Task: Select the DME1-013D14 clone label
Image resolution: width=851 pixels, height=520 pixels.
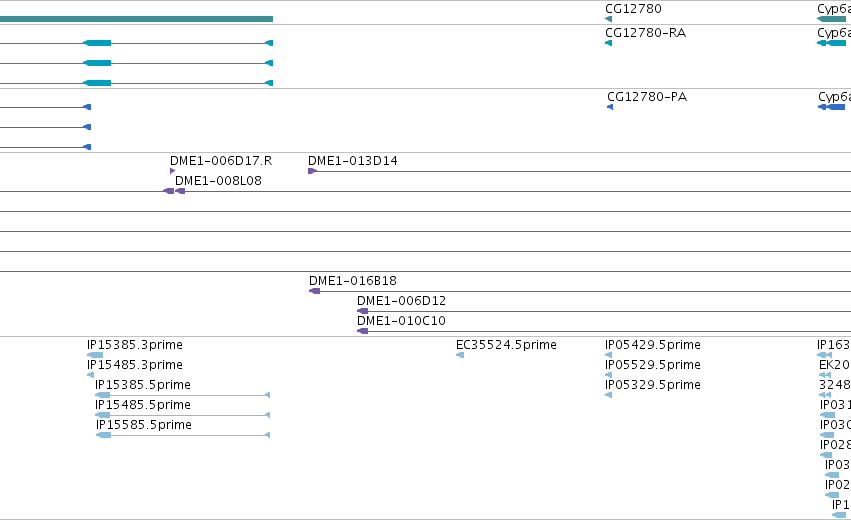Action: tap(353, 161)
